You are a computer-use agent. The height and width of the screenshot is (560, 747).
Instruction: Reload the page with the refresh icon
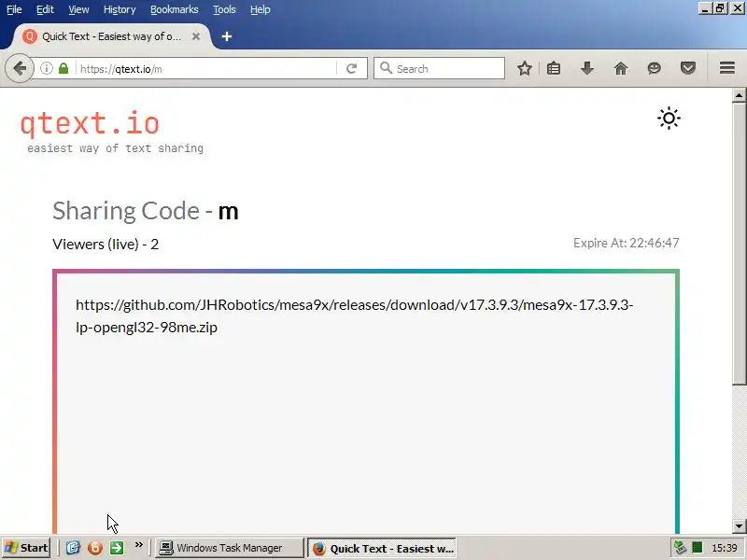(x=352, y=68)
